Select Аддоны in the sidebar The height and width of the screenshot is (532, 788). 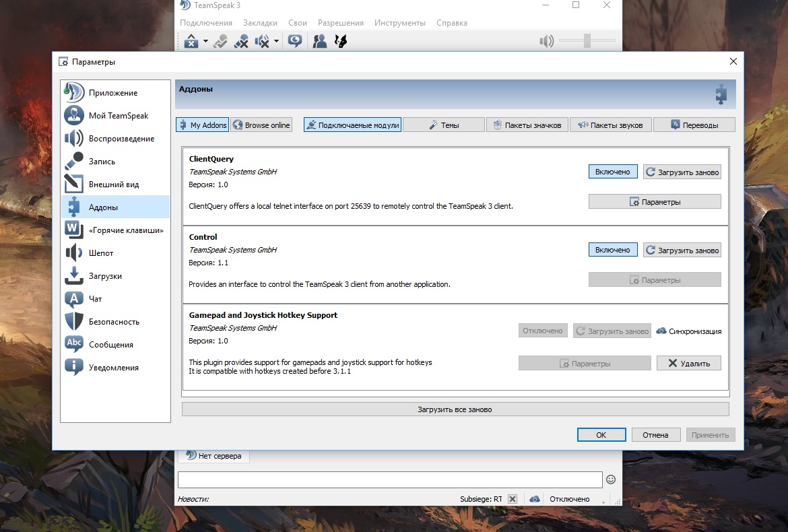click(x=115, y=207)
